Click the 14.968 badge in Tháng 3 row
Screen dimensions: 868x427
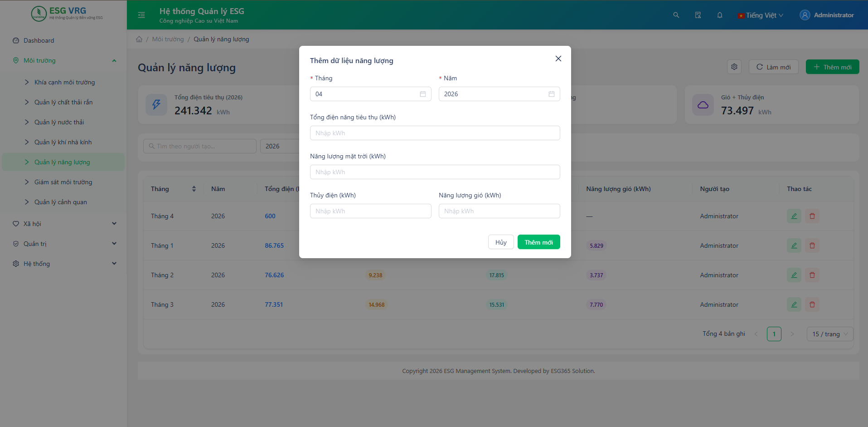pyautogui.click(x=377, y=304)
